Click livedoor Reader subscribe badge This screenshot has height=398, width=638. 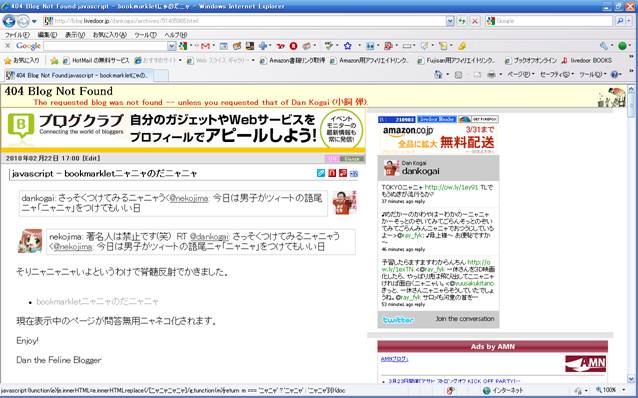(x=436, y=119)
